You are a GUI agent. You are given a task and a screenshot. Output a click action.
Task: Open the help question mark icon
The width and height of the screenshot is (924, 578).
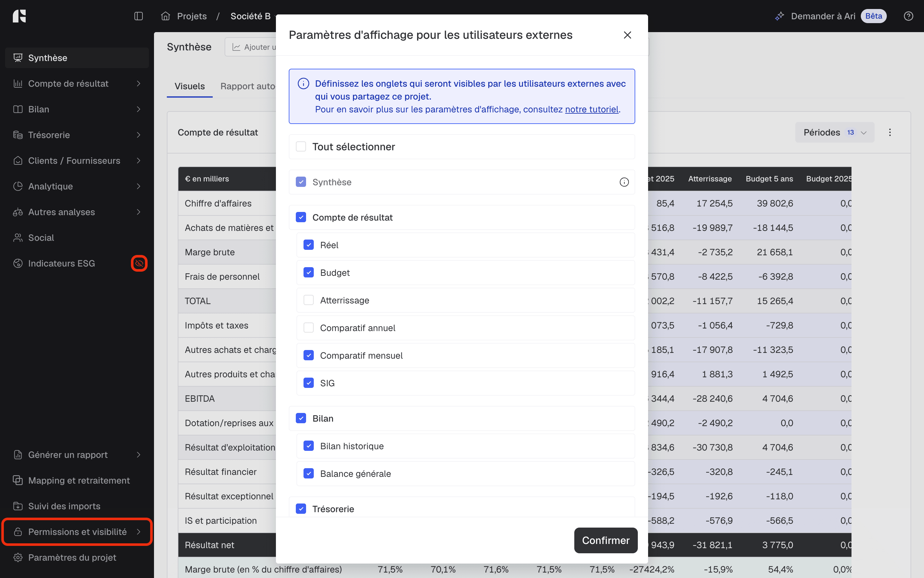pyautogui.click(x=908, y=16)
